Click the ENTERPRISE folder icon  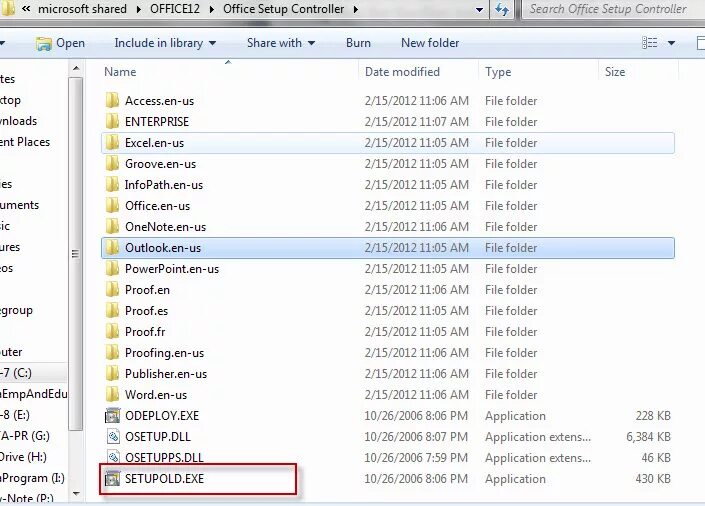112,121
